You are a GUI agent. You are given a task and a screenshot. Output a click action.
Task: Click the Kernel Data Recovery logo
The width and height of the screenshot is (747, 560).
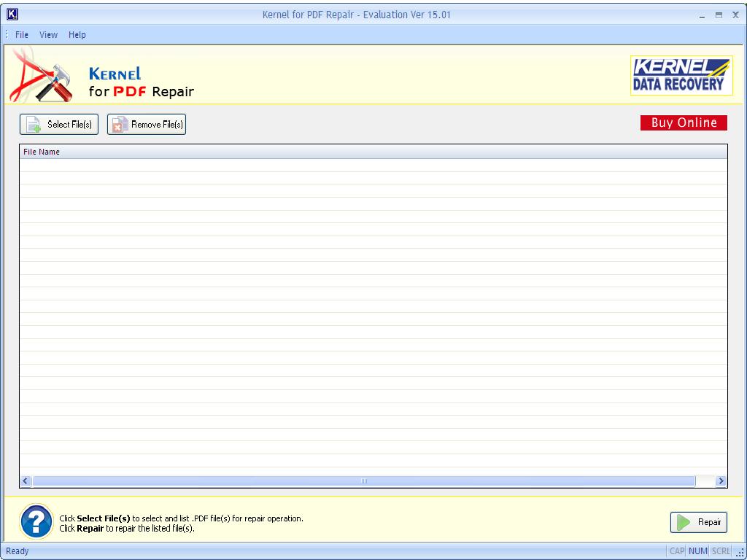(681, 75)
